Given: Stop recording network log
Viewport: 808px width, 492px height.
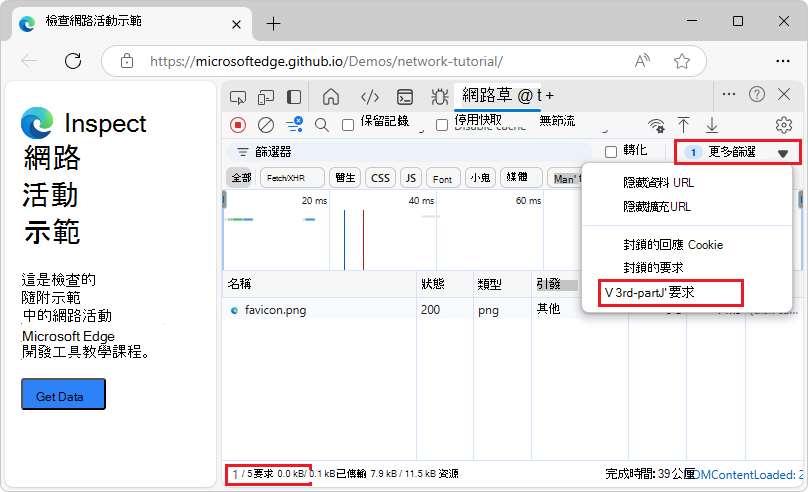Looking at the screenshot, I should click(x=238, y=125).
